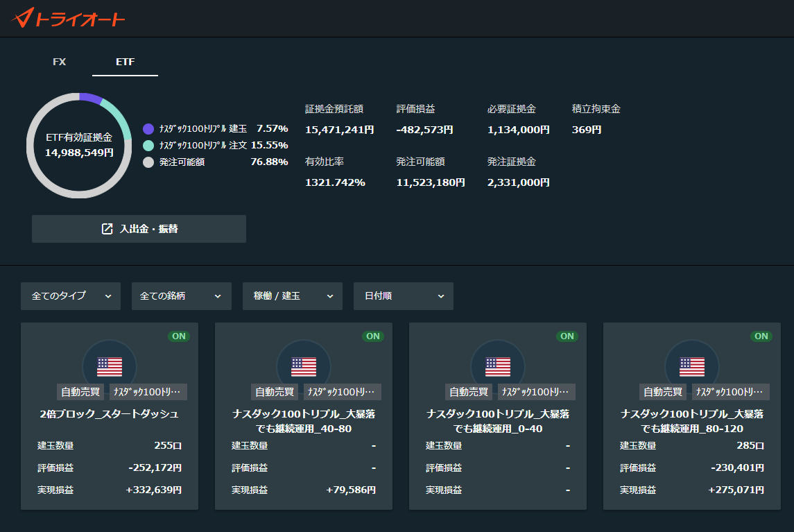Click 発注証拠金 value 2,331,000円
This screenshot has width=794, height=532.
[x=519, y=182]
